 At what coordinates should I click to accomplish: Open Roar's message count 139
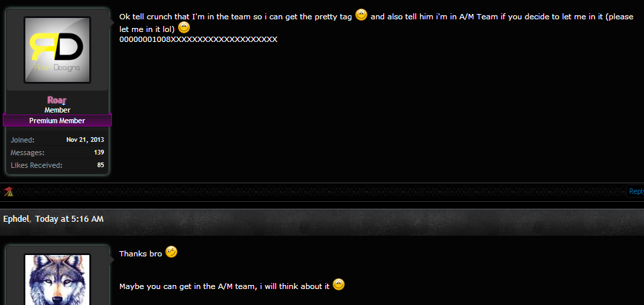coord(99,152)
